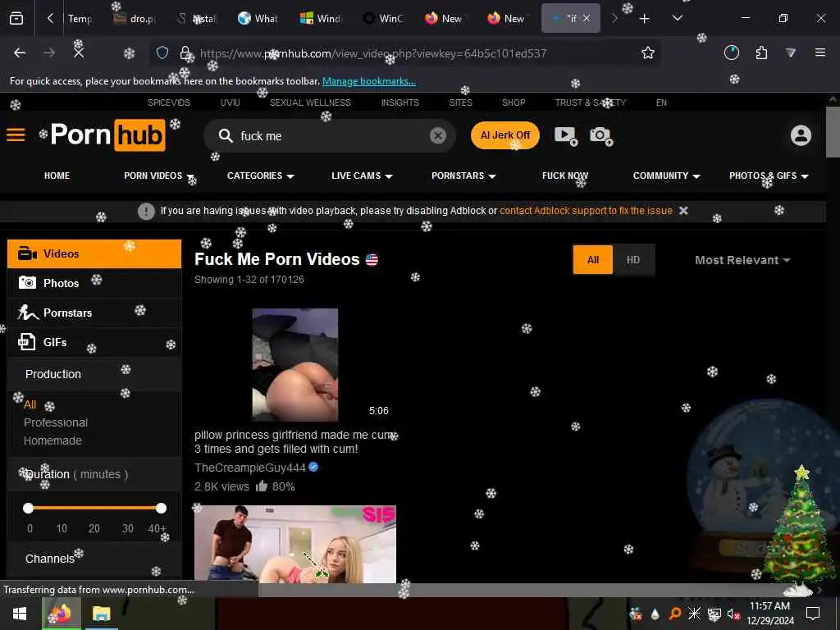Open Firefox View icon in tab bar
The width and height of the screenshot is (840, 630).
pos(16,19)
